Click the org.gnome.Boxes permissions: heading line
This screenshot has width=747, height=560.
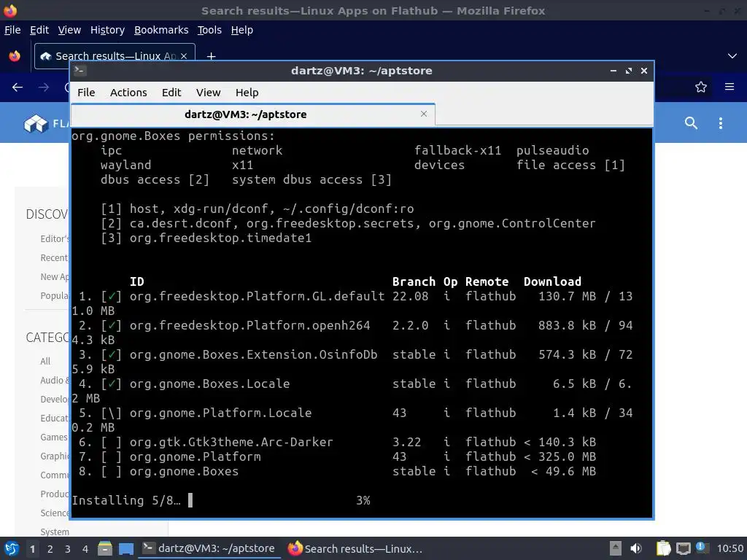(x=174, y=136)
